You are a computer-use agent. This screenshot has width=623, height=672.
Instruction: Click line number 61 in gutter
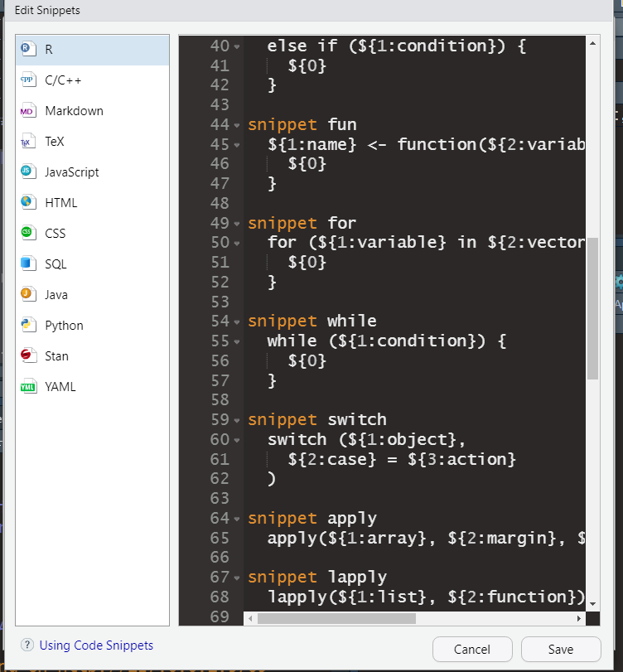point(220,459)
